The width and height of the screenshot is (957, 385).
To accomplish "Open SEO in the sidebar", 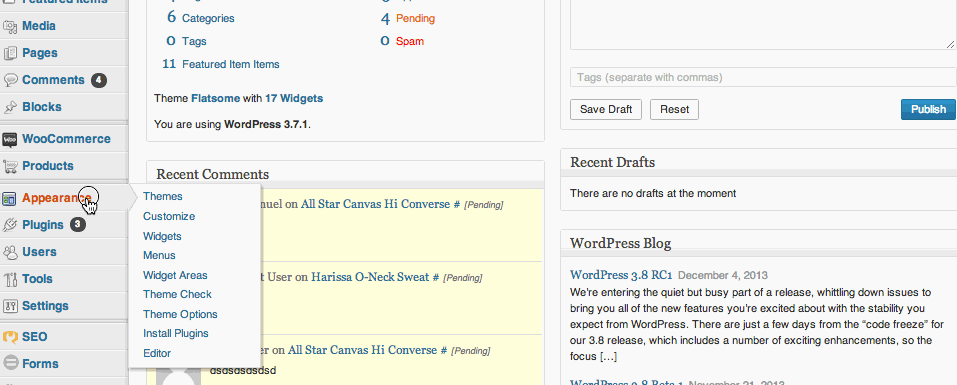I will tap(35, 337).
